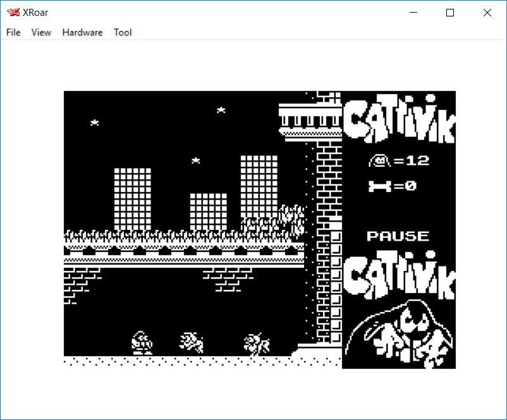This screenshot has width=507, height=420.
Task: Click the lives counter icon showing 12
Action: (x=380, y=161)
